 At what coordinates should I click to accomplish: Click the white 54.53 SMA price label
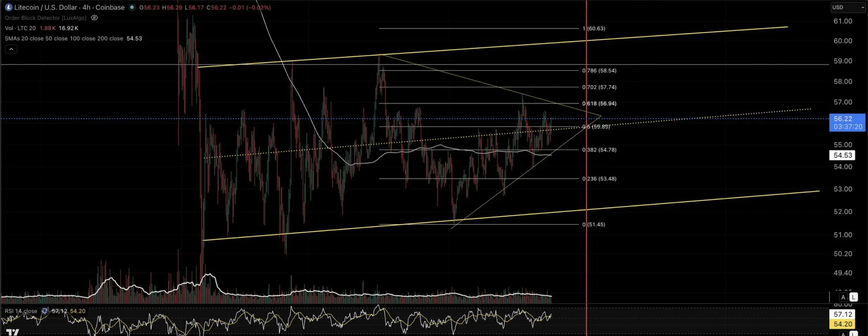tap(842, 155)
